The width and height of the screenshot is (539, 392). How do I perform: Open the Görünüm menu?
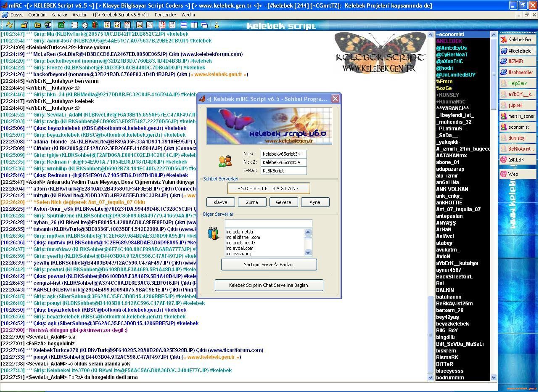pyautogui.click(x=37, y=15)
